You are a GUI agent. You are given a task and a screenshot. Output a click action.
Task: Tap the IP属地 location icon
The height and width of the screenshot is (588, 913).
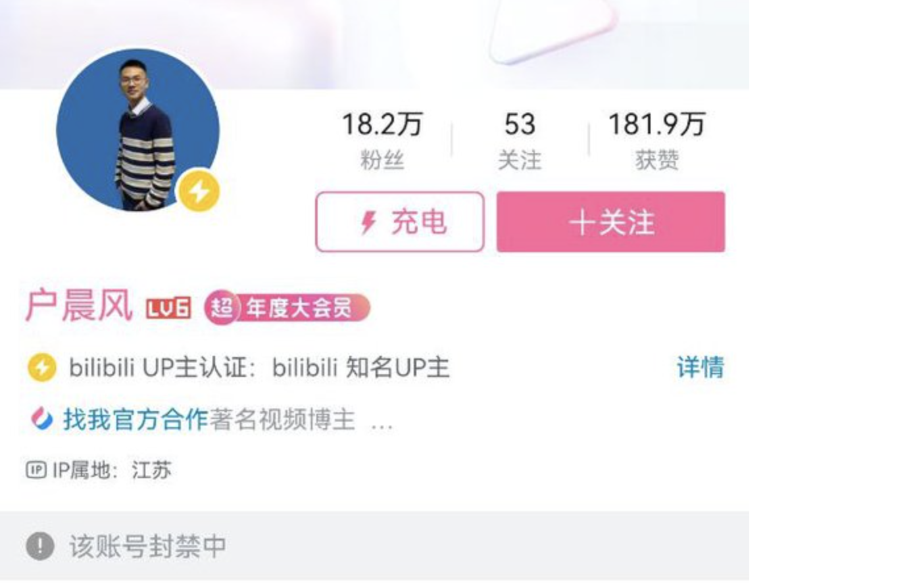point(36,470)
